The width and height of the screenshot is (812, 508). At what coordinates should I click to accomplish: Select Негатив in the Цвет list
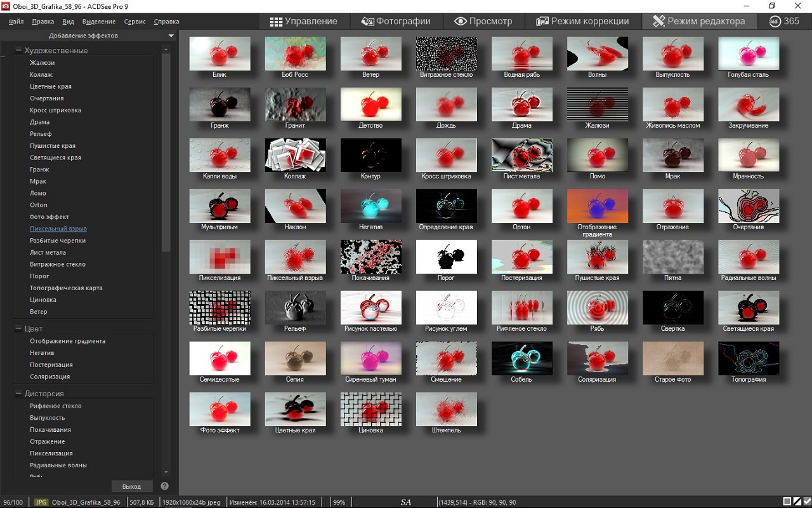[42, 353]
